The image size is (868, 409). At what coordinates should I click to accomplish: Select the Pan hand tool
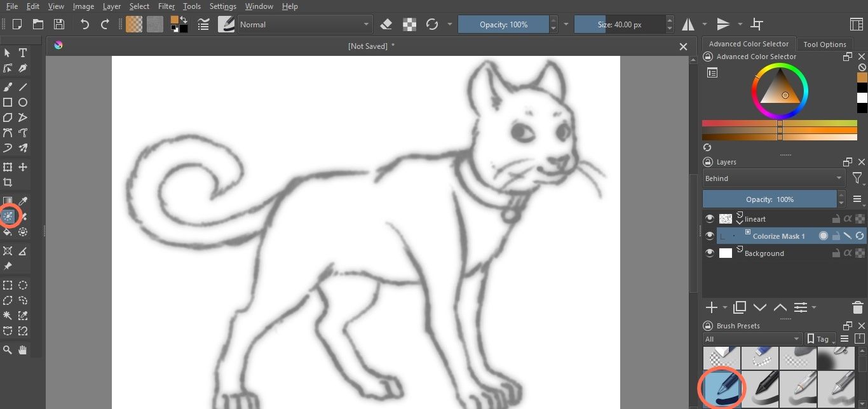pyautogui.click(x=23, y=350)
